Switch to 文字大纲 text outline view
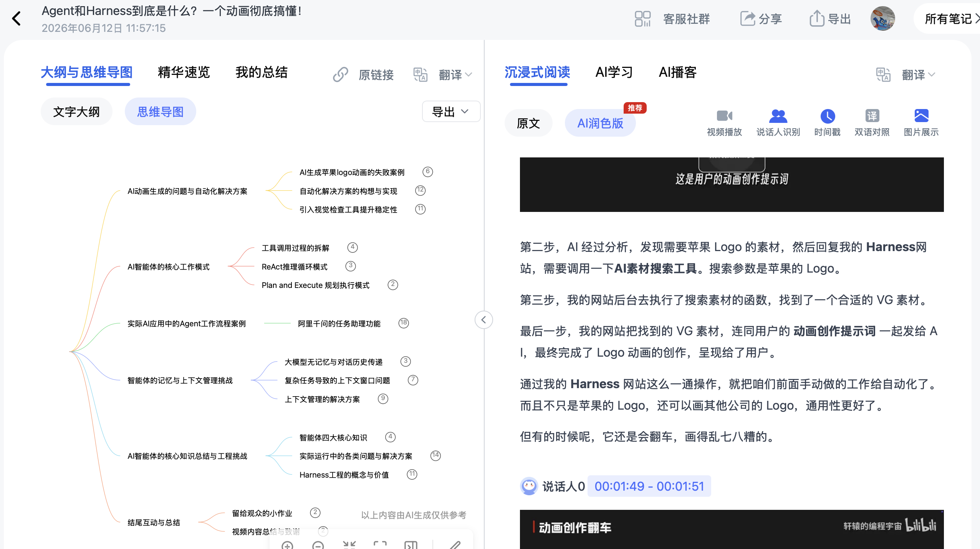The width and height of the screenshot is (980, 549). [76, 112]
